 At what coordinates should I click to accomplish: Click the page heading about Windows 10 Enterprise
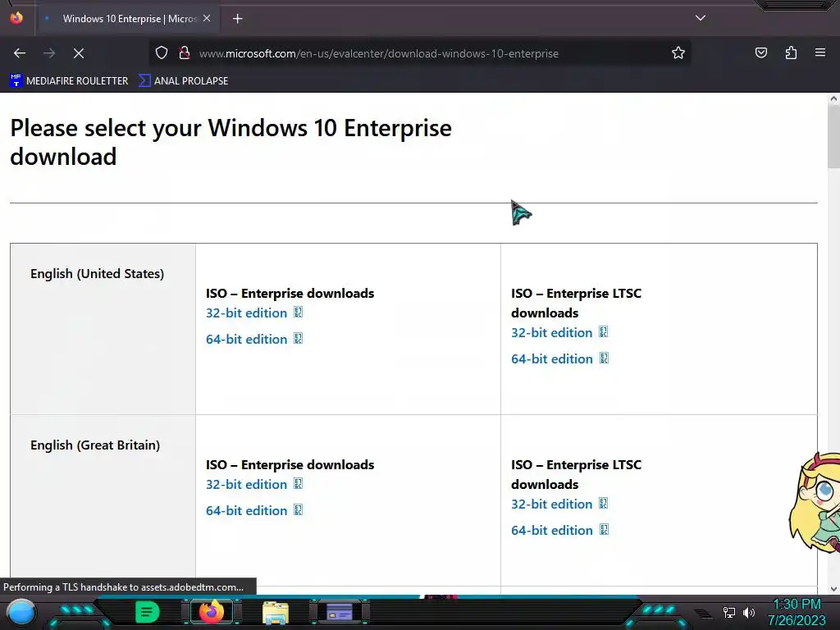tap(231, 142)
